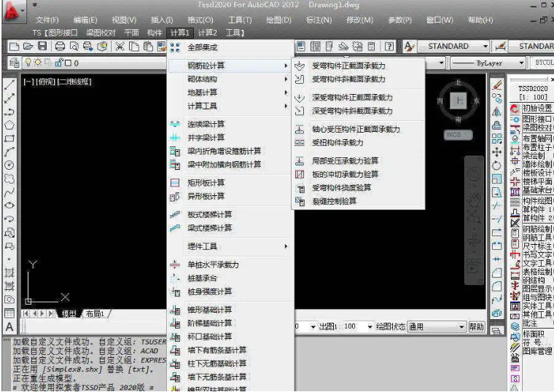Click the New file icon in toolbar

pyautogui.click(x=14, y=46)
